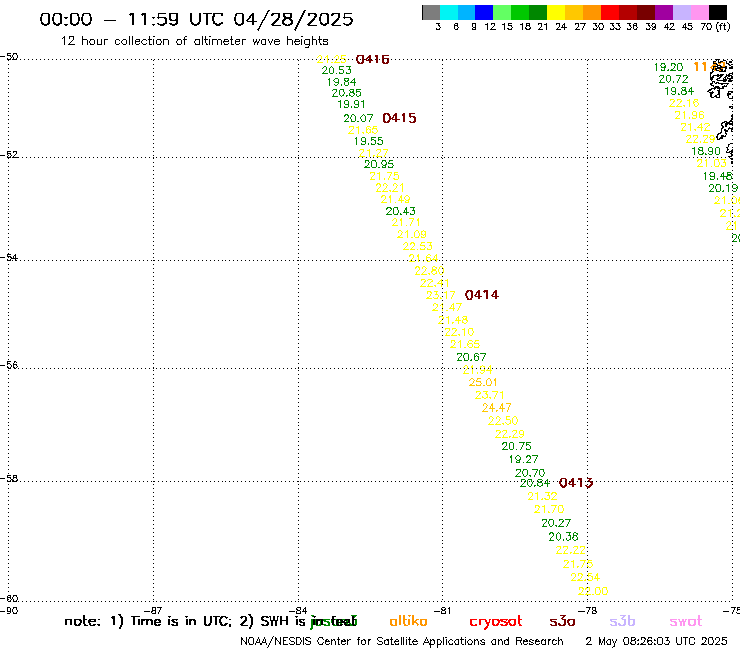The height and width of the screenshot is (650, 740).
Task: Click the '70 (ft)' legend label
Action: (715, 27)
